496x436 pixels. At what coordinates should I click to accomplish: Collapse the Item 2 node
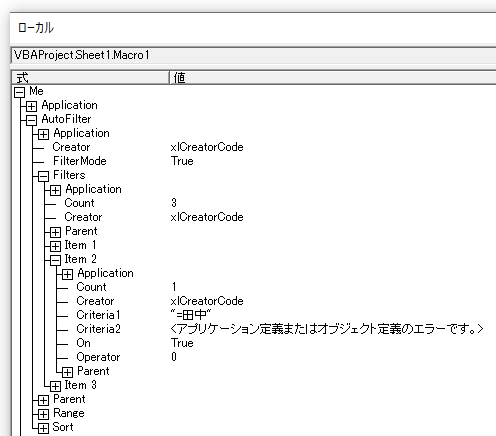(55, 260)
